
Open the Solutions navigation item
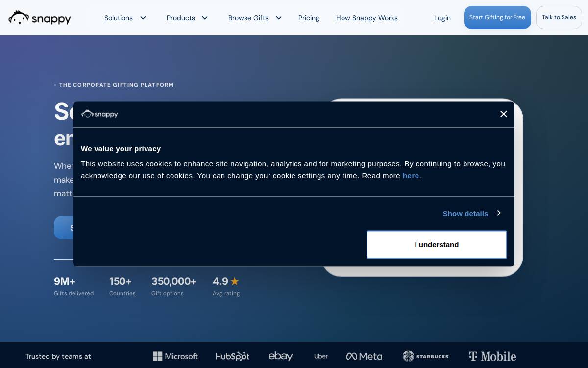pyautogui.click(x=119, y=18)
